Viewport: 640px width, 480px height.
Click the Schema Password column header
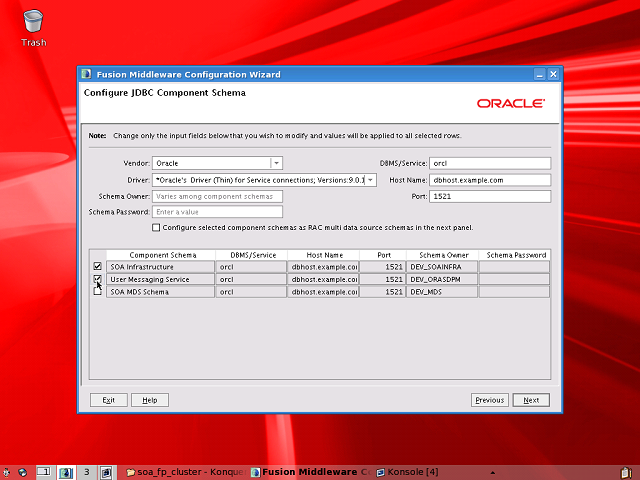(516, 255)
